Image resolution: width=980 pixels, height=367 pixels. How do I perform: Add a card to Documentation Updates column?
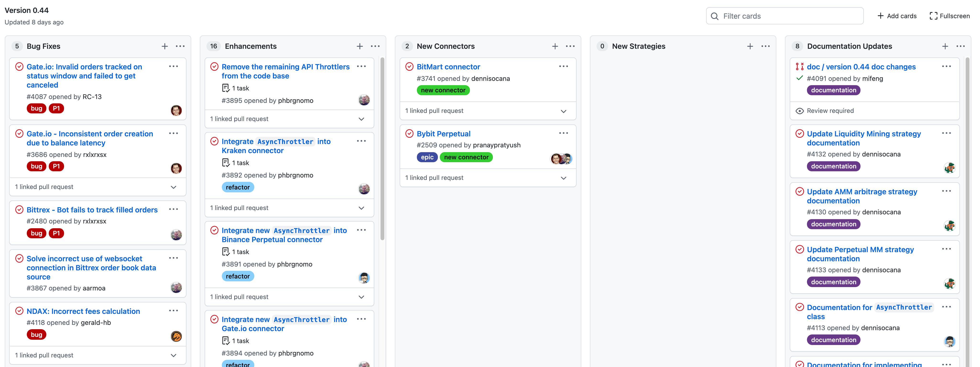coord(945,46)
